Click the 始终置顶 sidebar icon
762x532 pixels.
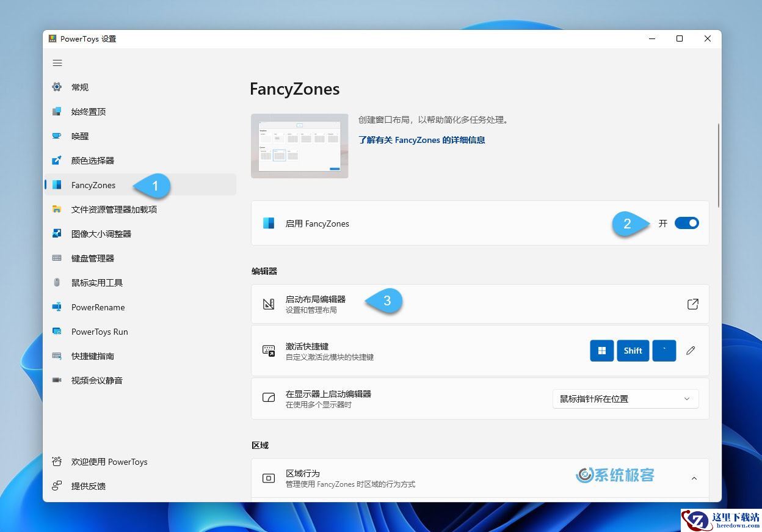coord(57,111)
